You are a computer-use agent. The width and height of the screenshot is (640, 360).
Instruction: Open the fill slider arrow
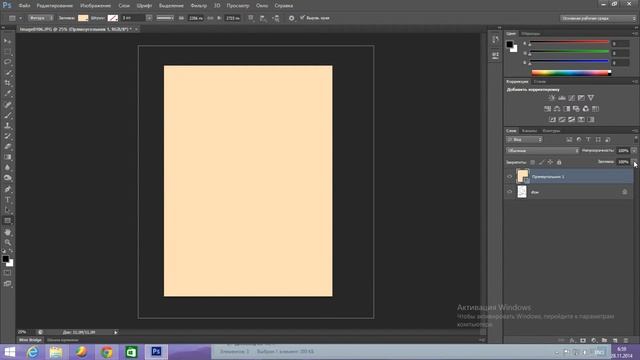[634, 162]
